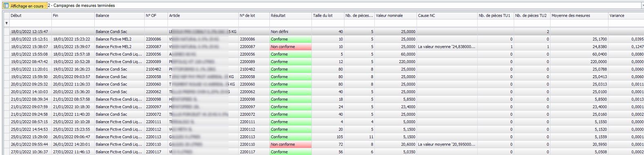
Task: Click lot size 105 cell
Action: click(328, 137)
